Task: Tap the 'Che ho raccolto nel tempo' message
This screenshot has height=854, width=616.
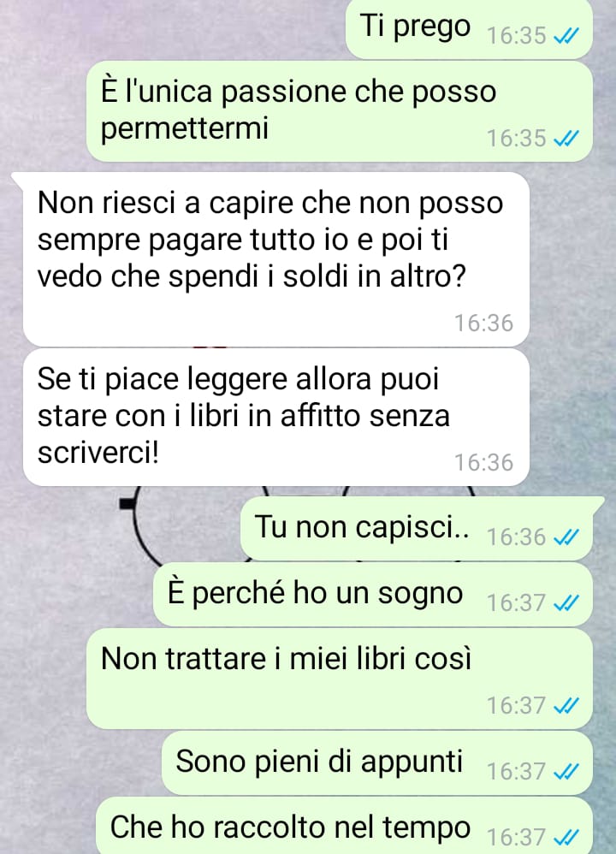Action: click(344, 827)
